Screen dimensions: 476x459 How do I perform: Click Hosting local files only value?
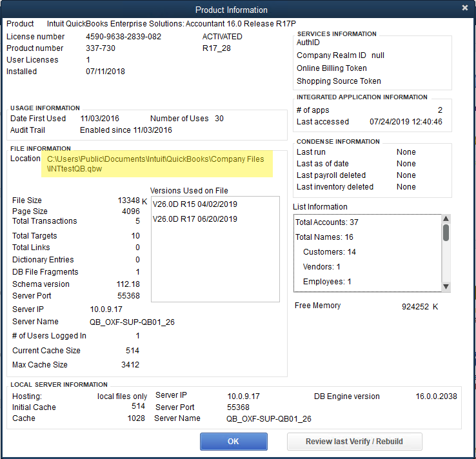pos(122,396)
